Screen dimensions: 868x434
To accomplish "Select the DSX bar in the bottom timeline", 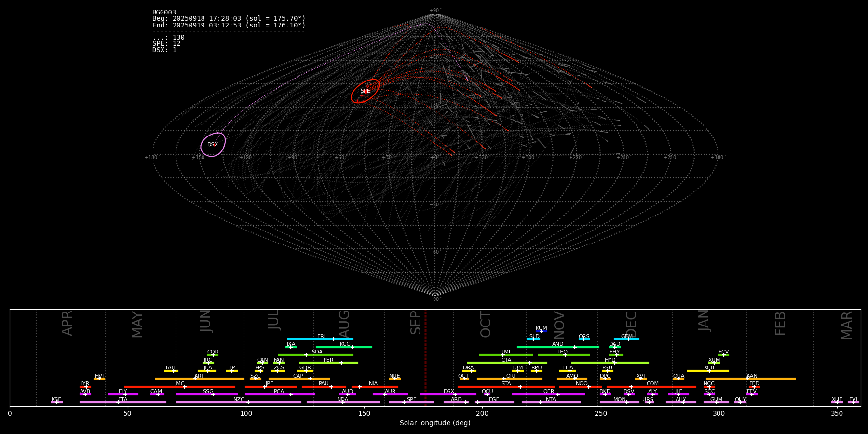I will coord(448,394).
